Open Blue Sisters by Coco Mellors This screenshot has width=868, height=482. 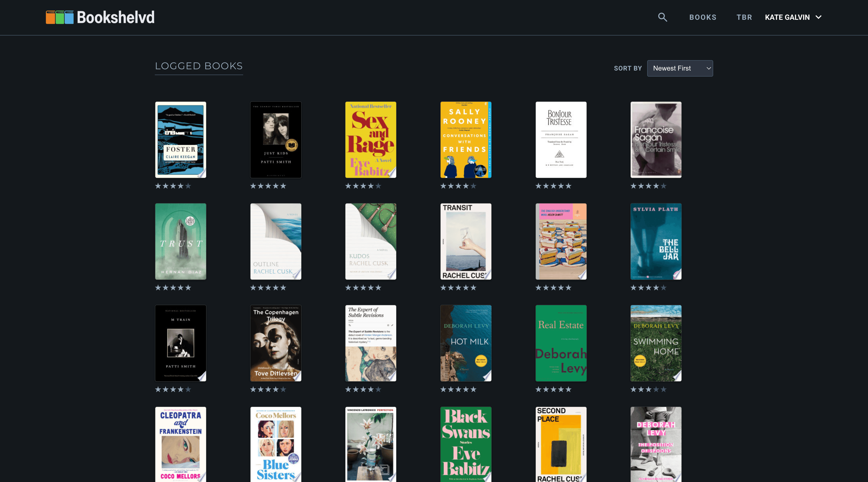click(276, 444)
